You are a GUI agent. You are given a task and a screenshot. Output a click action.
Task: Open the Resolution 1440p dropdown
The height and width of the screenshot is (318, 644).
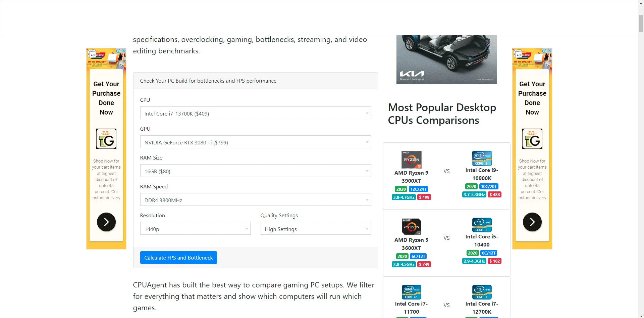point(195,229)
